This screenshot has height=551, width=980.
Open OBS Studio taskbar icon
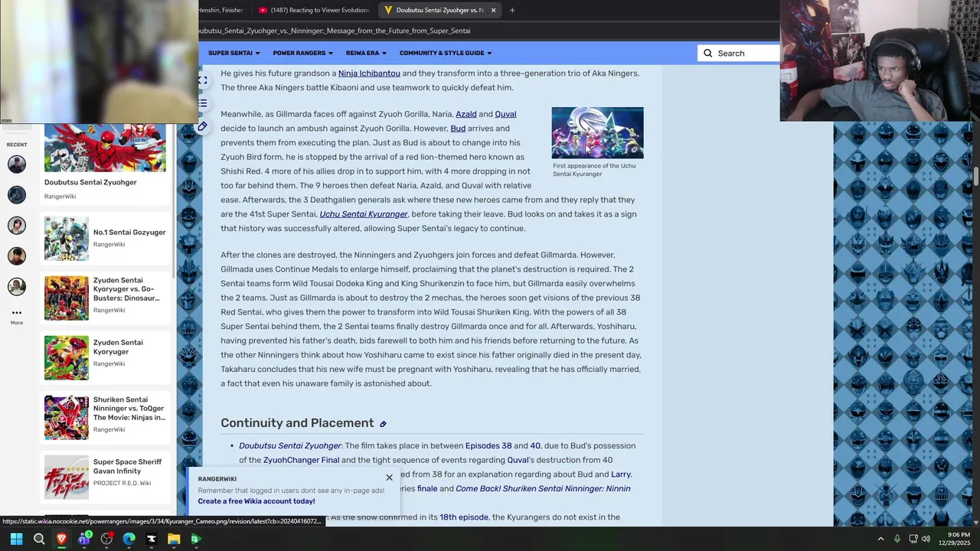pyautogui.click(x=106, y=539)
